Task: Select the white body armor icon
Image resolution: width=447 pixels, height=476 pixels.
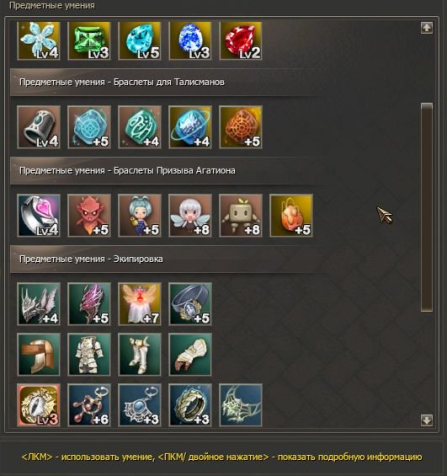Action: click(x=89, y=355)
